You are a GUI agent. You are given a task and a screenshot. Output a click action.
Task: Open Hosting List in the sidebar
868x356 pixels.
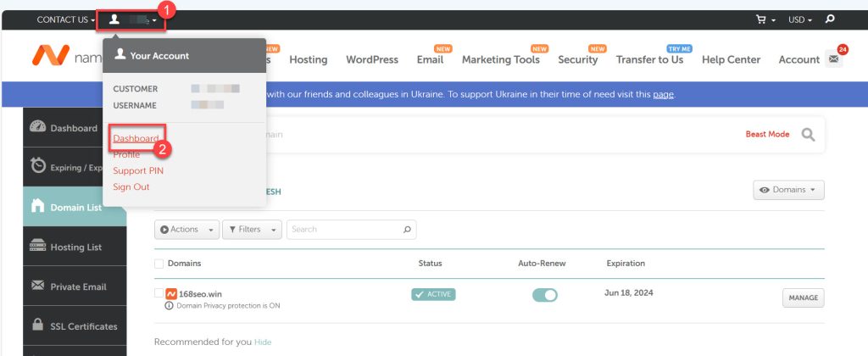point(75,248)
